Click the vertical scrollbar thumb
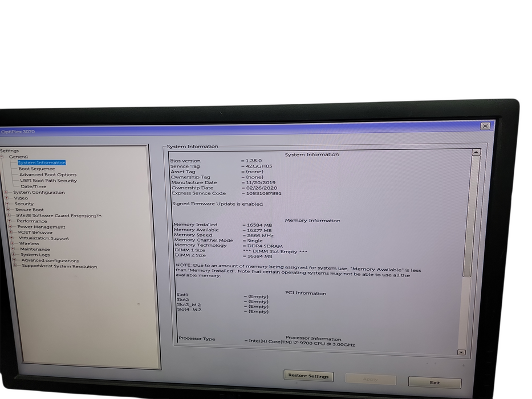The width and height of the screenshot is (532, 399). pyautogui.click(x=472, y=216)
